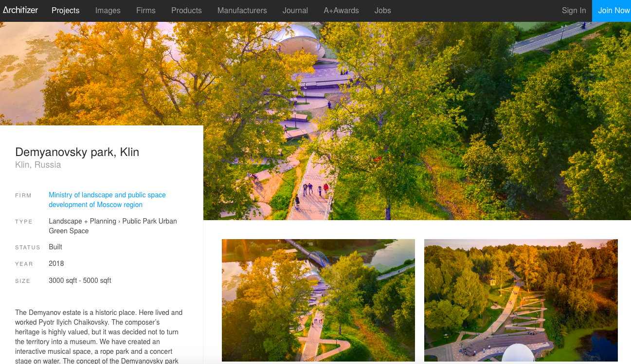Viewport: 631px width, 364px height.
Task: Navigate to Products
Action: point(186,10)
